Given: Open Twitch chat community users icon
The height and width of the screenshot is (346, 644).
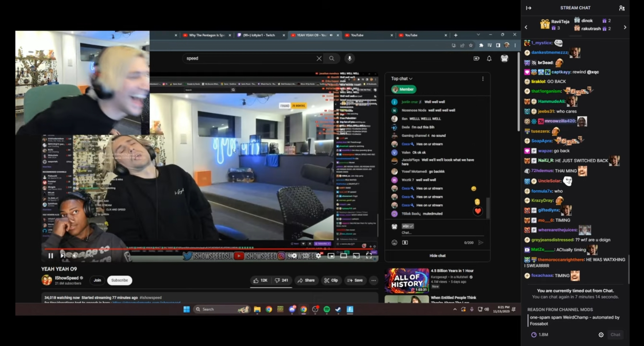Looking at the screenshot, I should pos(622,8).
